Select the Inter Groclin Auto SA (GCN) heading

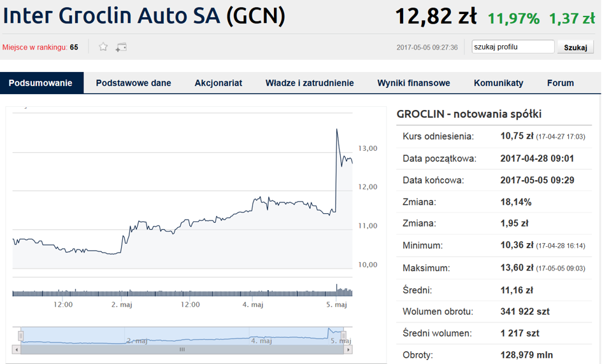[x=144, y=16]
